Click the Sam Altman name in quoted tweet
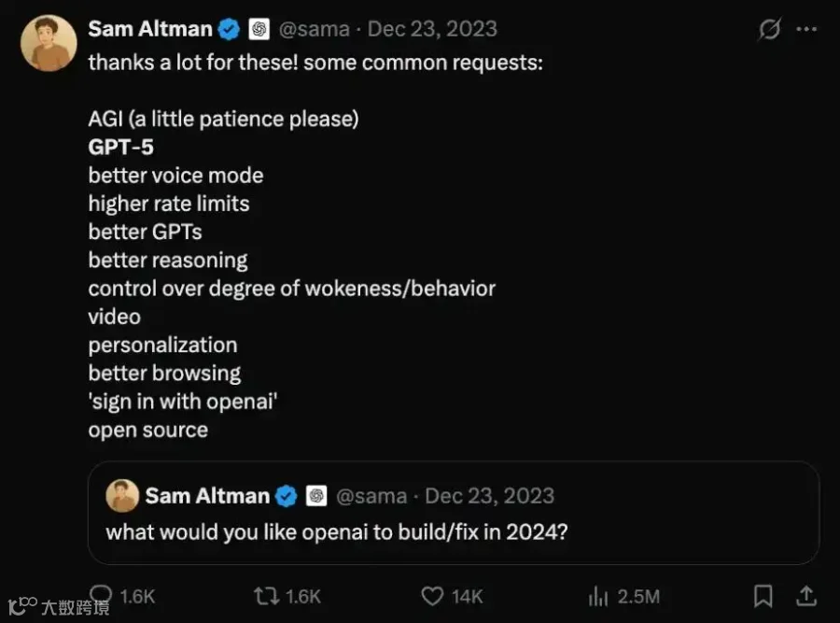The image size is (840, 623). [207, 496]
